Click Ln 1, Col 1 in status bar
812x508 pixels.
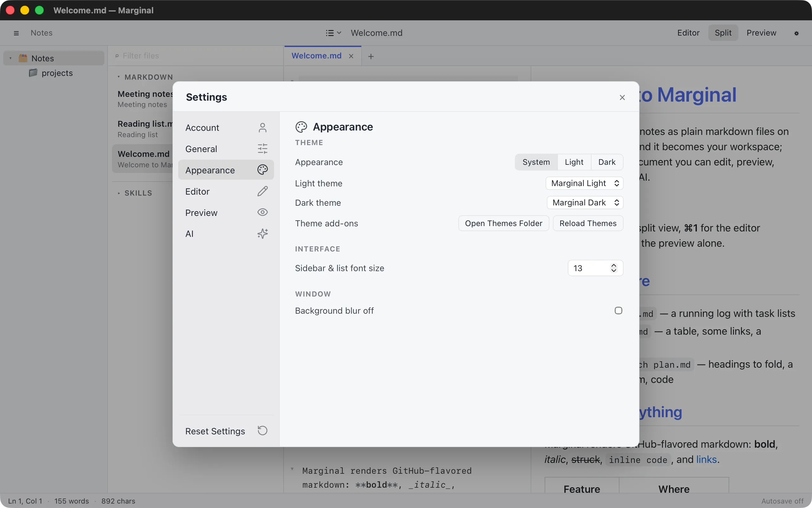point(25,501)
